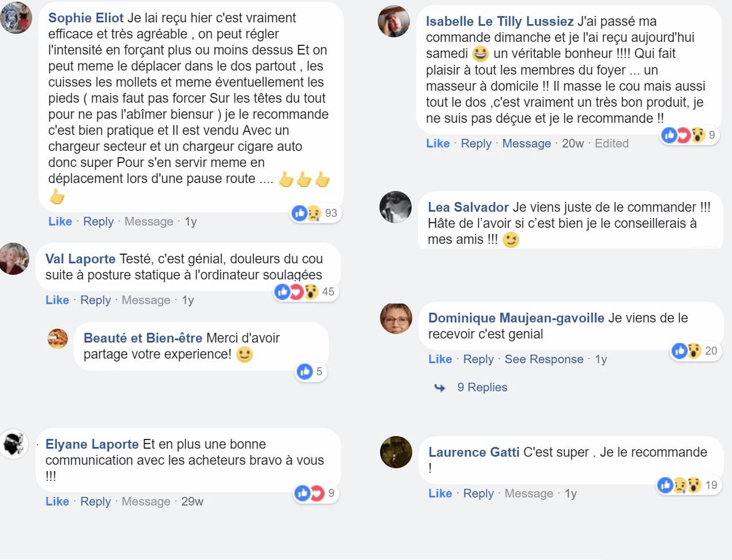Click thumbs-up reaction on Beauté et Bien-être reply
Screen dimensions: 732x560
point(304,372)
